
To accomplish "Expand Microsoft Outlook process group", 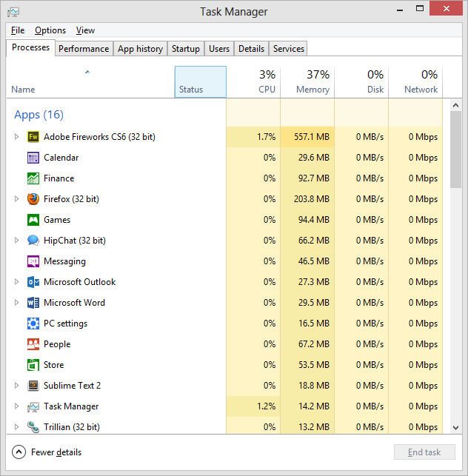I will point(17,282).
